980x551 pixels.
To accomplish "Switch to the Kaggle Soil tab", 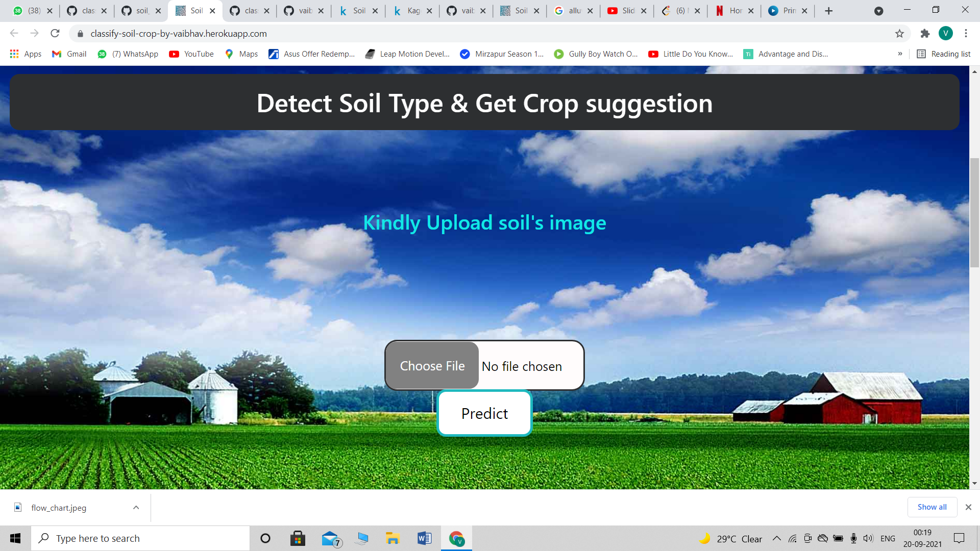I will (x=358, y=10).
